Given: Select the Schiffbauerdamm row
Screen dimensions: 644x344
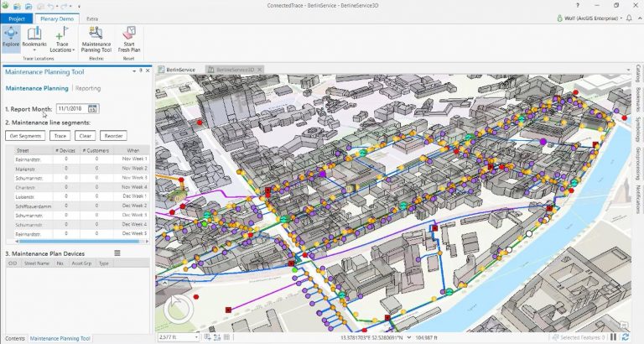Looking at the screenshot, I should (80, 206).
